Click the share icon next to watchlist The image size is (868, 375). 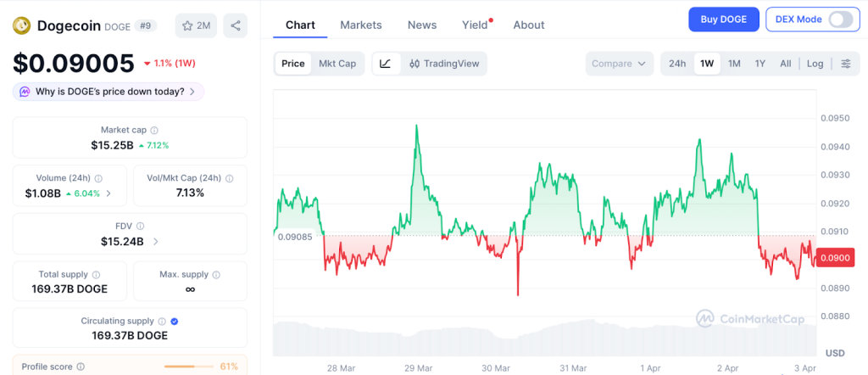pyautogui.click(x=236, y=25)
